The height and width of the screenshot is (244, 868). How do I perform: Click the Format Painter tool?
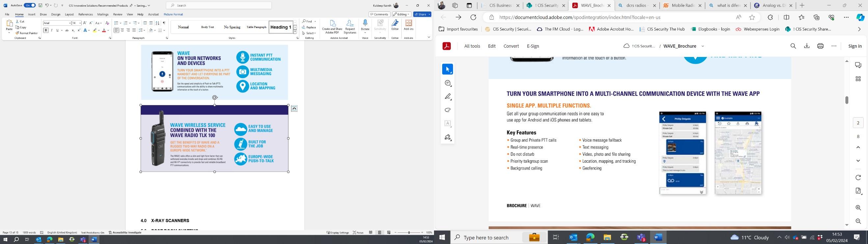[27, 33]
